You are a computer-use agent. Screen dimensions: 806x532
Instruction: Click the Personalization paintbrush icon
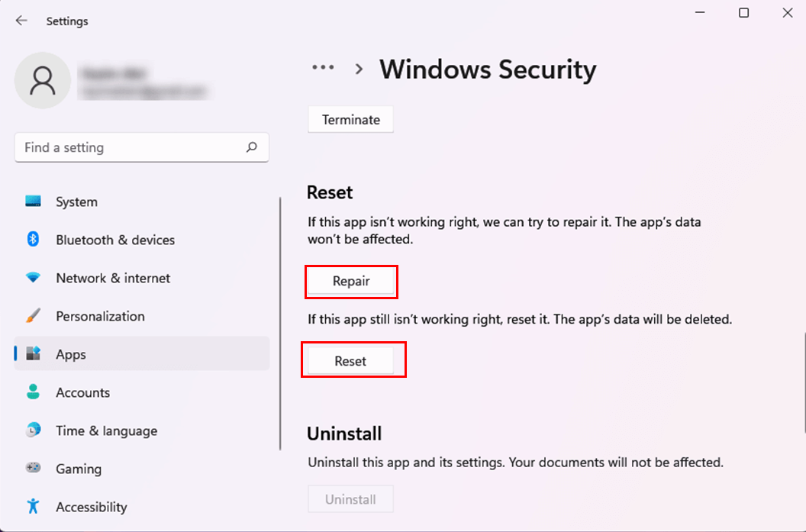pyautogui.click(x=33, y=316)
